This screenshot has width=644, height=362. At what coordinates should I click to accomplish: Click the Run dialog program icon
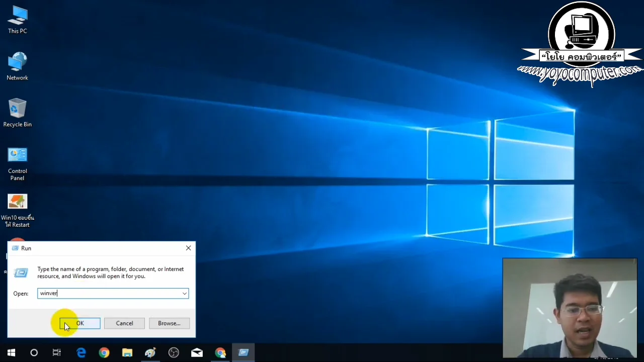click(21, 273)
